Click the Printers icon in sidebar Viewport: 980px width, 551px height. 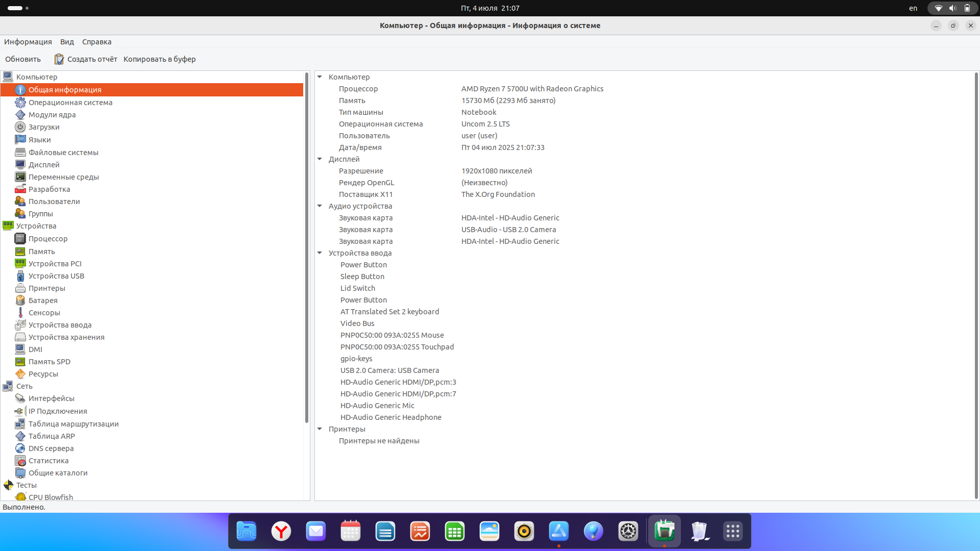(20, 288)
